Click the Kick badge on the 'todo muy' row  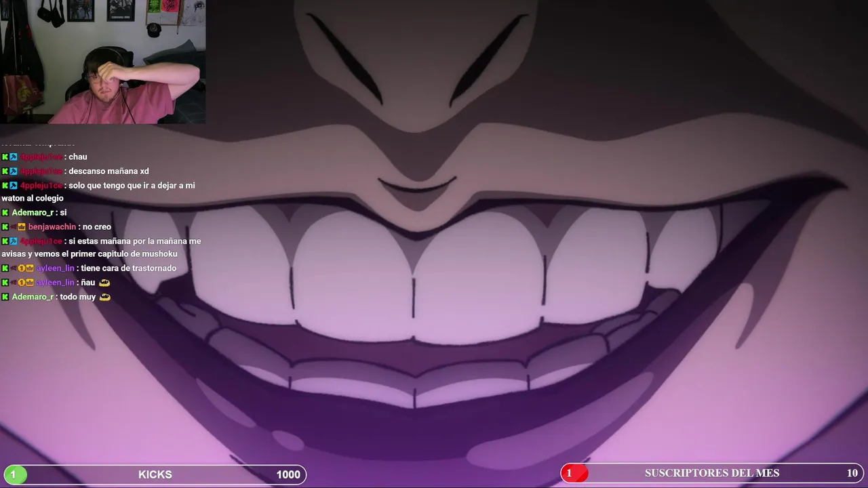(5, 297)
